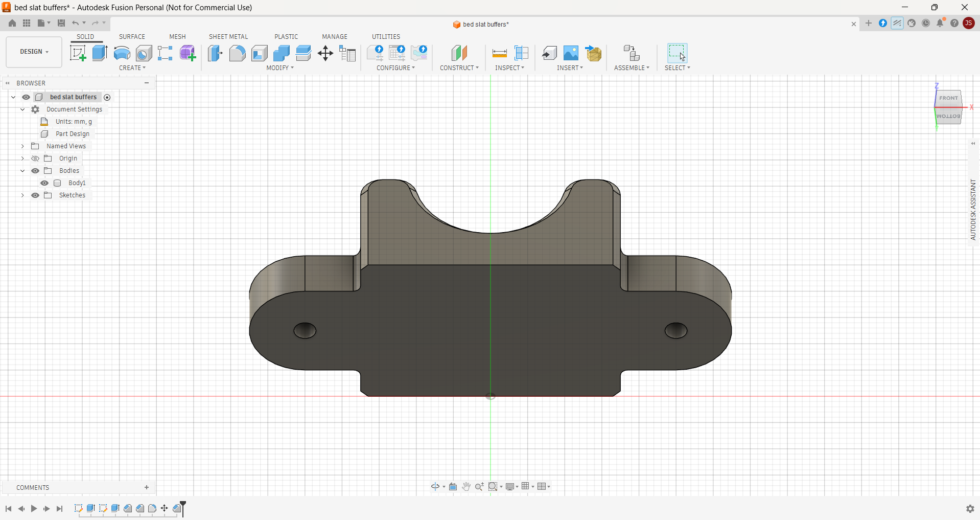The width and height of the screenshot is (980, 520).
Task: Toggle visibility of bed slat buffers component
Action: (26, 97)
